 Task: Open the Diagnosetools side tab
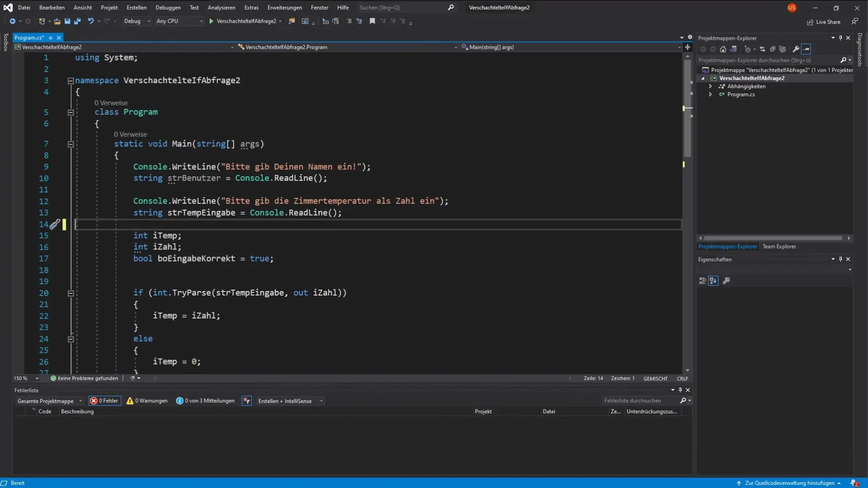tap(860, 50)
